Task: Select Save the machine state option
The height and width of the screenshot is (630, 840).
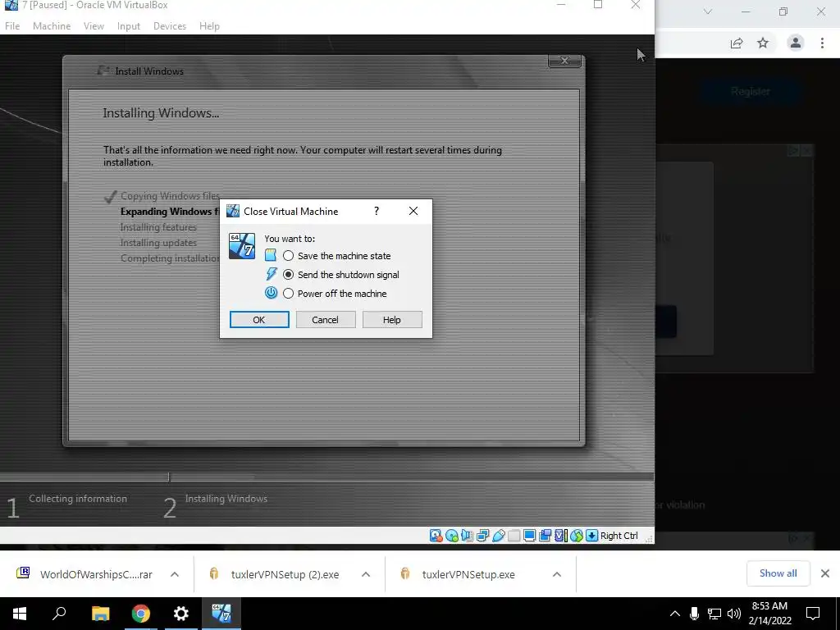Action: click(x=337, y=256)
